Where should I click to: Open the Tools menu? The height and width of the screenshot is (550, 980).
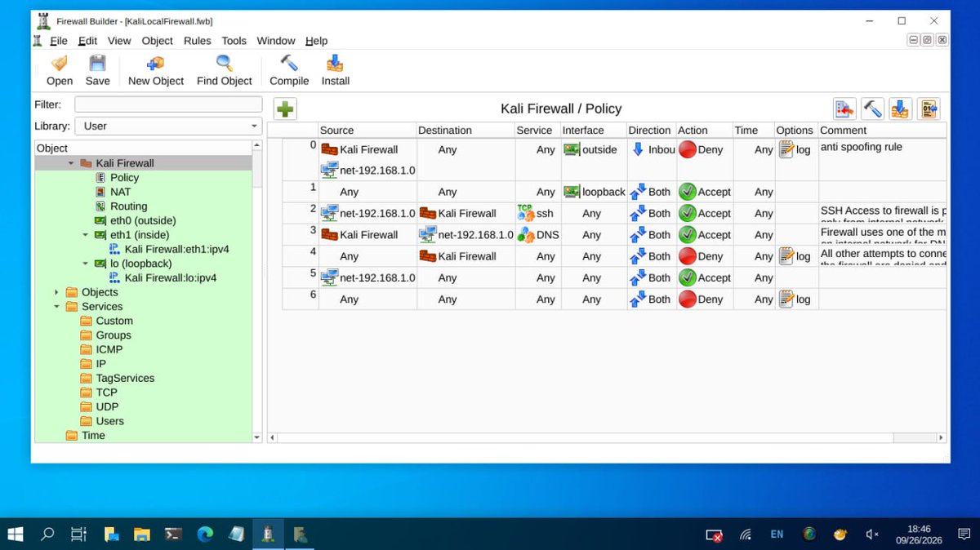click(234, 41)
